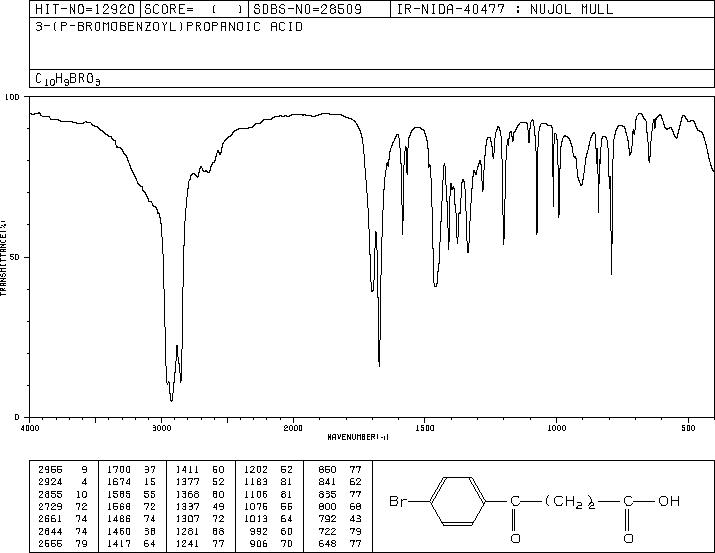715x553 pixels.
Task: Select the 1076 peak table entry
Action: tap(268, 506)
